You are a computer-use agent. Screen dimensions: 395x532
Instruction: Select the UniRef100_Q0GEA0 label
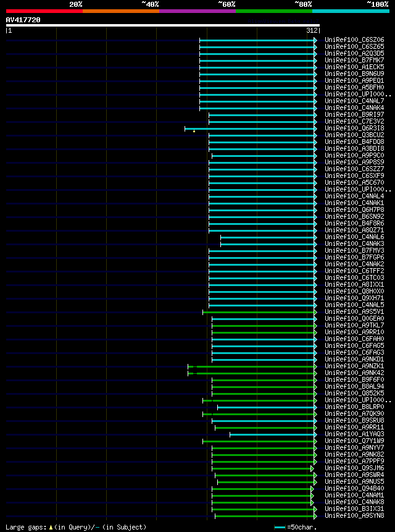[x=354, y=318]
